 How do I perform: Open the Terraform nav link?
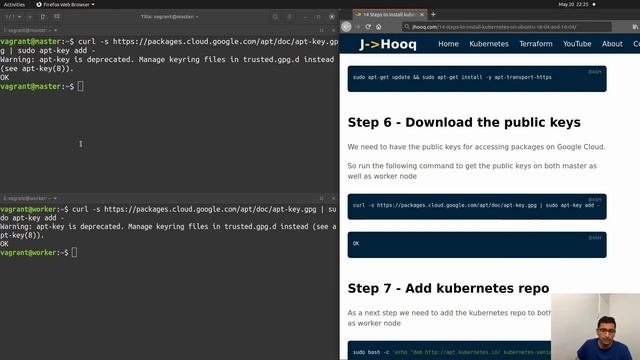[536, 44]
